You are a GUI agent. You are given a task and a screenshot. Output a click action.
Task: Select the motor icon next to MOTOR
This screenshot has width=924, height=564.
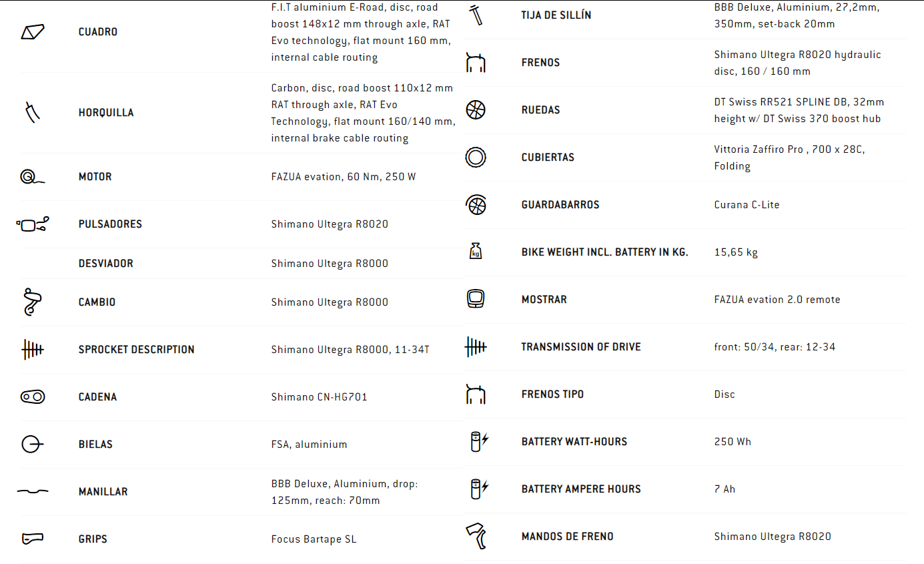coord(32,177)
